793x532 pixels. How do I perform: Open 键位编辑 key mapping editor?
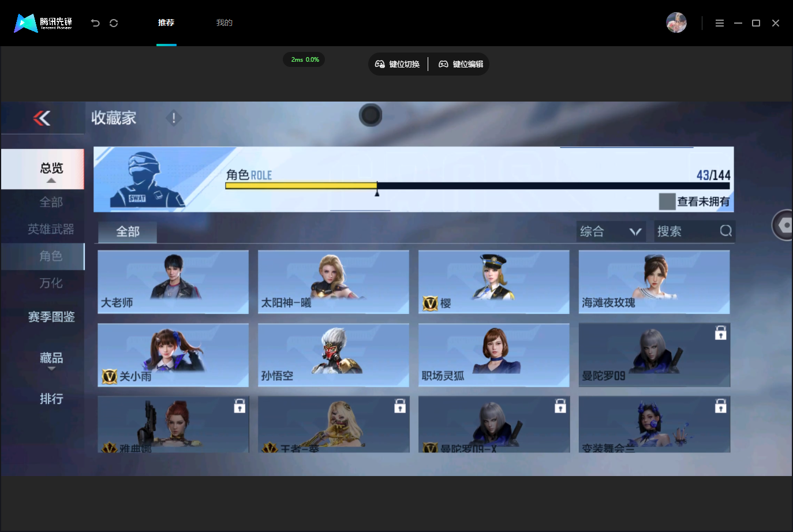461,64
